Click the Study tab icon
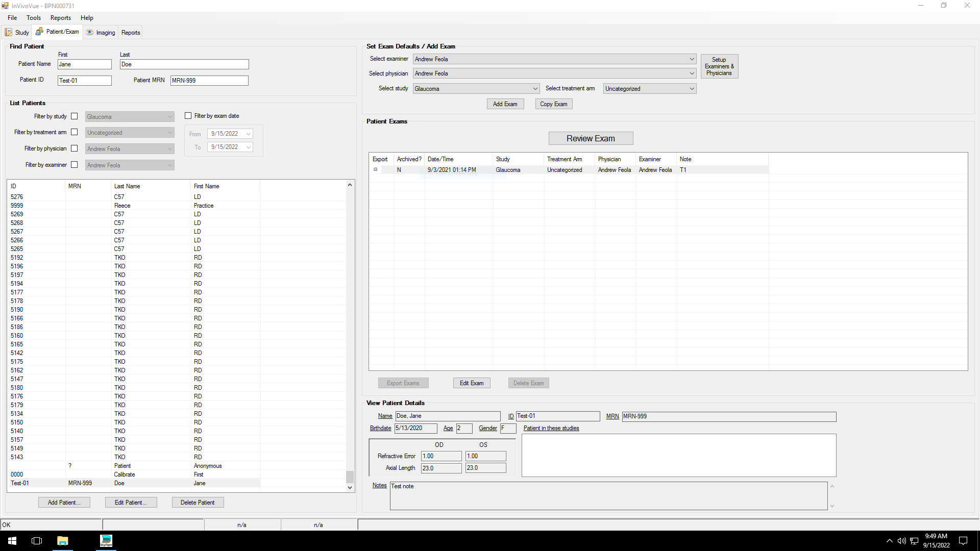 [9, 33]
